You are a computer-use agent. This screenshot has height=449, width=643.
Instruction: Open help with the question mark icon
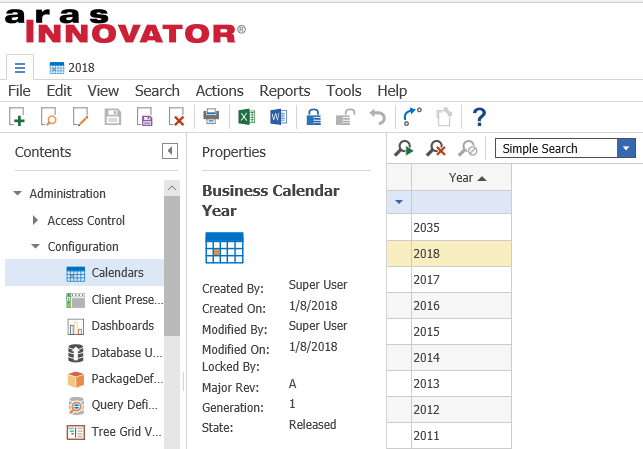(x=479, y=117)
